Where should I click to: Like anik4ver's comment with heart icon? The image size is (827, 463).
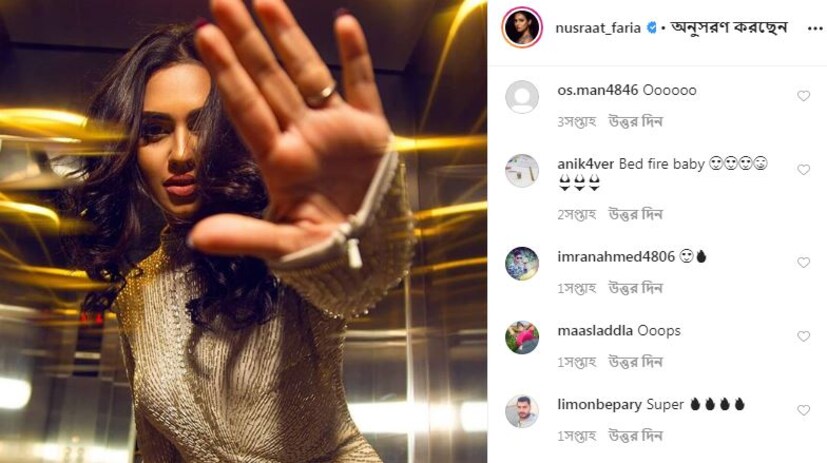803,169
